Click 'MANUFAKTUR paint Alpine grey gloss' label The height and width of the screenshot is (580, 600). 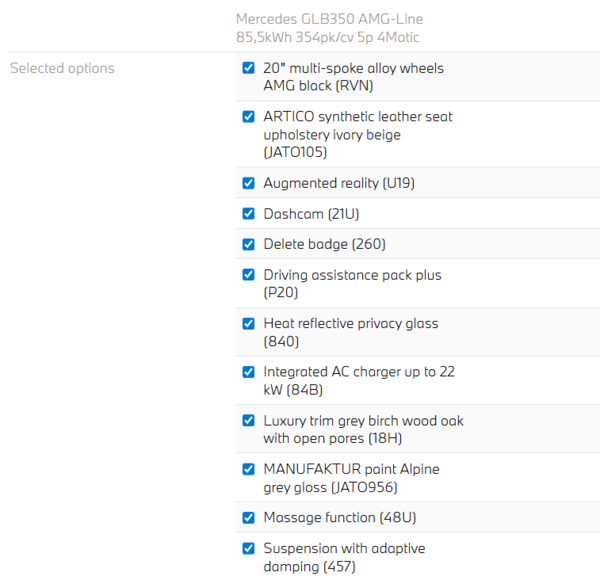(x=351, y=478)
